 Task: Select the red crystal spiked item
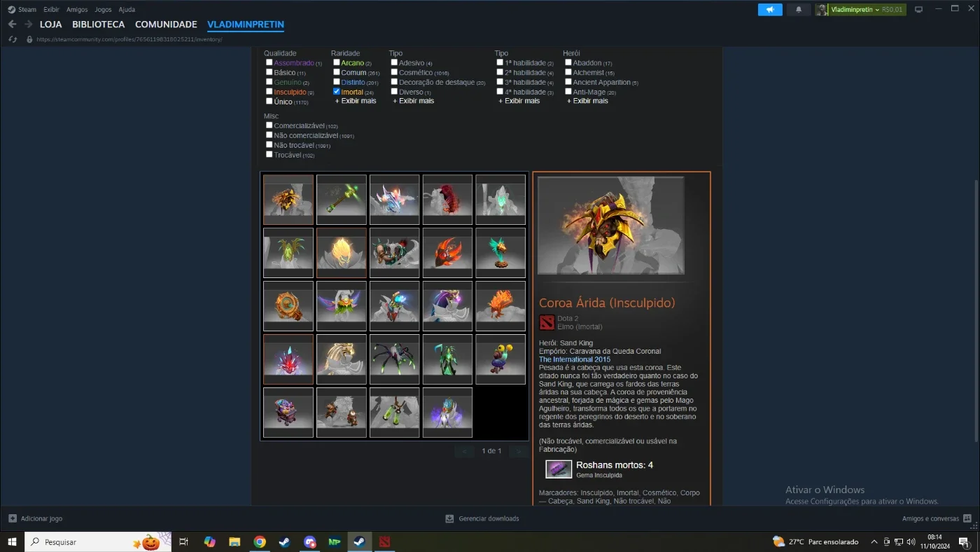click(288, 359)
